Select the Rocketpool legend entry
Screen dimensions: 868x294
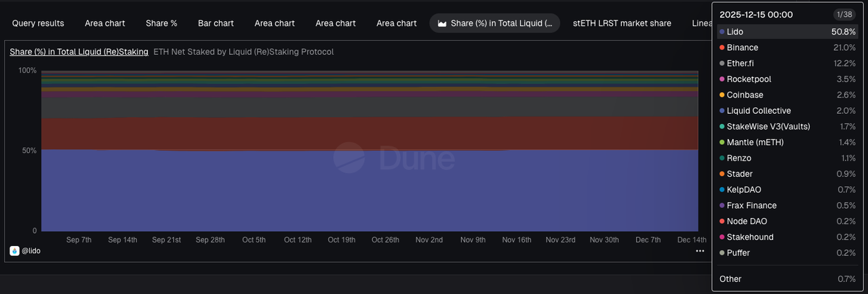pos(787,79)
